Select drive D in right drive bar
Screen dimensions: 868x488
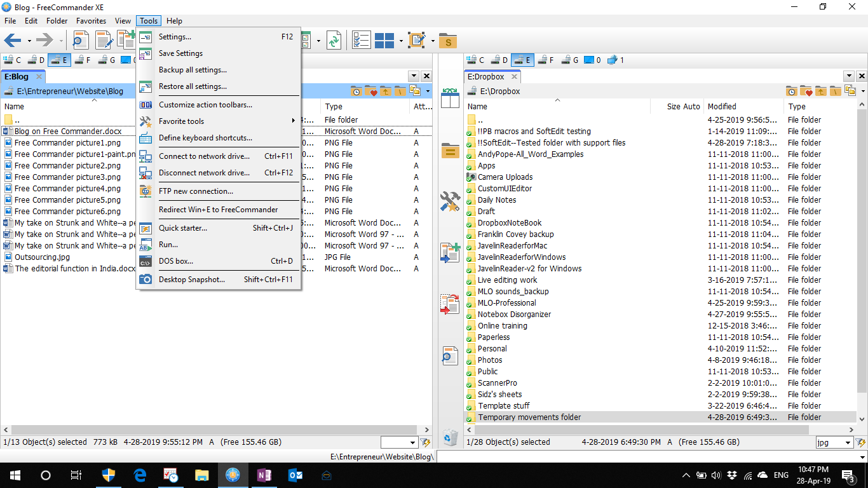click(x=499, y=60)
